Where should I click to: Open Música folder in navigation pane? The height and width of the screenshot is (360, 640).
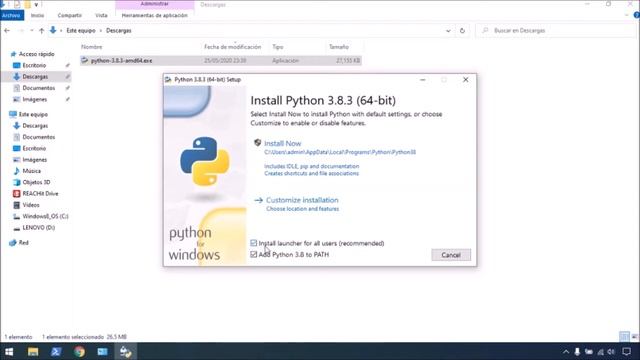pyautogui.click(x=31, y=171)
